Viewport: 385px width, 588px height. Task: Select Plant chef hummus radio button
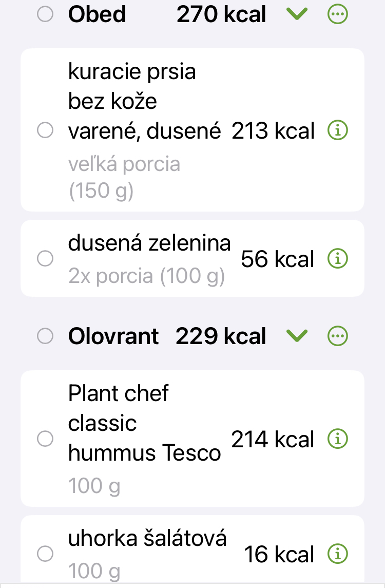click(x=45, y=439)
